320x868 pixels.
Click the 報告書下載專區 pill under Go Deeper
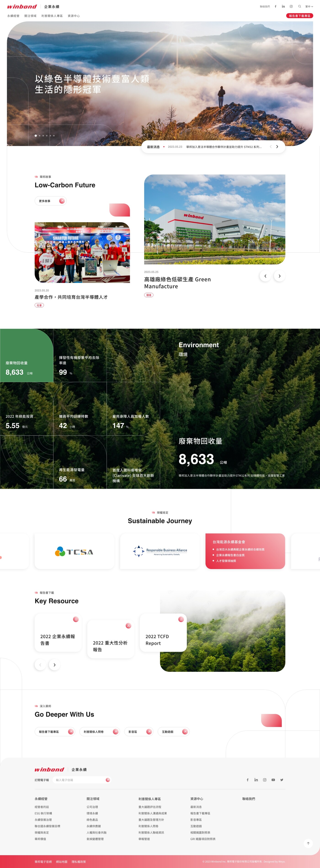click(55, 732)
